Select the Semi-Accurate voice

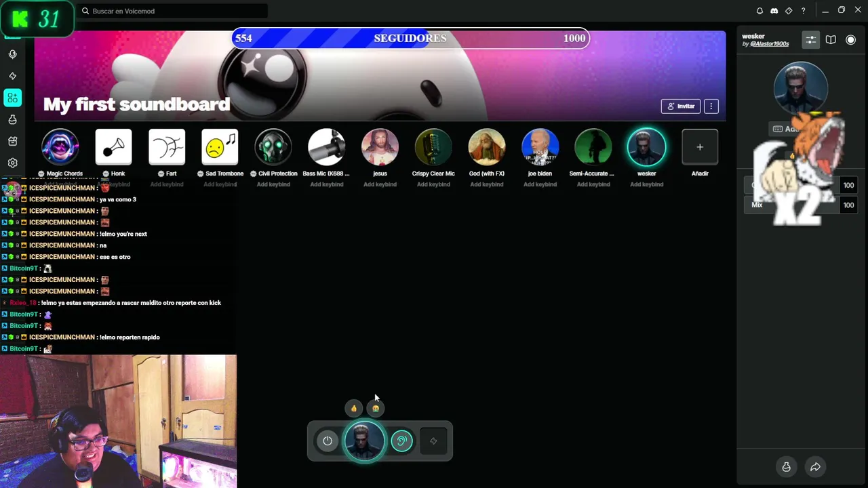593,147
